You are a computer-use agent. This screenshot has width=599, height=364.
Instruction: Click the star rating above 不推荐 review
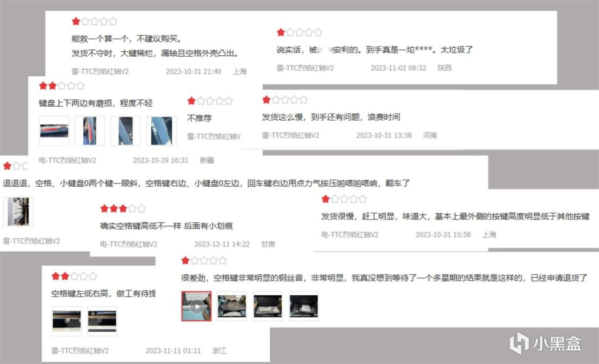coord(210,101)
